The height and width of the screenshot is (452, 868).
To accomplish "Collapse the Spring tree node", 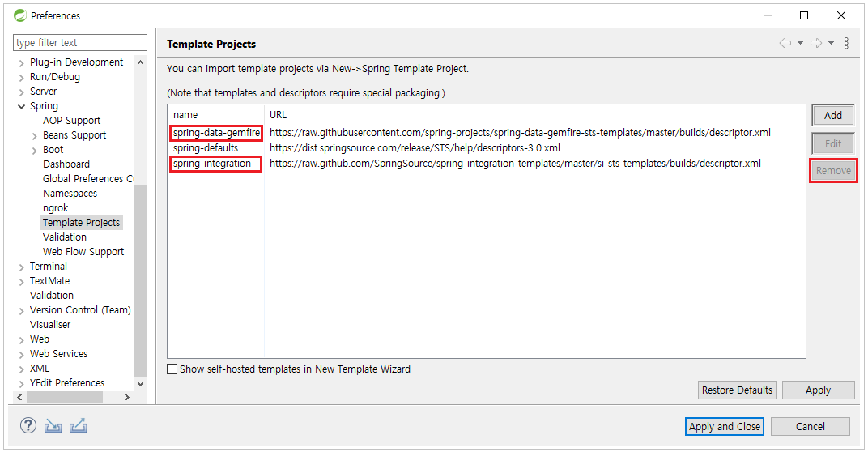I will tap(22, 106).
